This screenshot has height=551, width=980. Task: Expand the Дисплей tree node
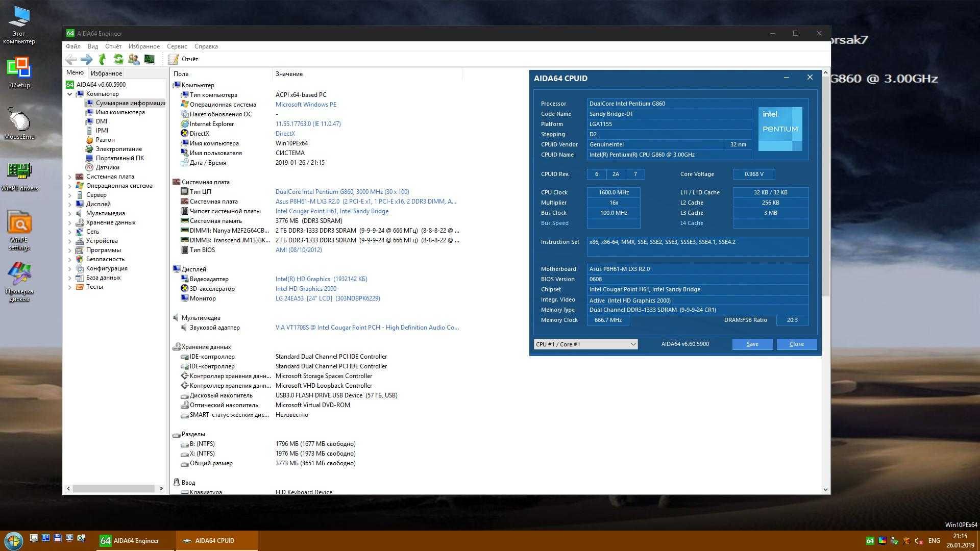70,204
